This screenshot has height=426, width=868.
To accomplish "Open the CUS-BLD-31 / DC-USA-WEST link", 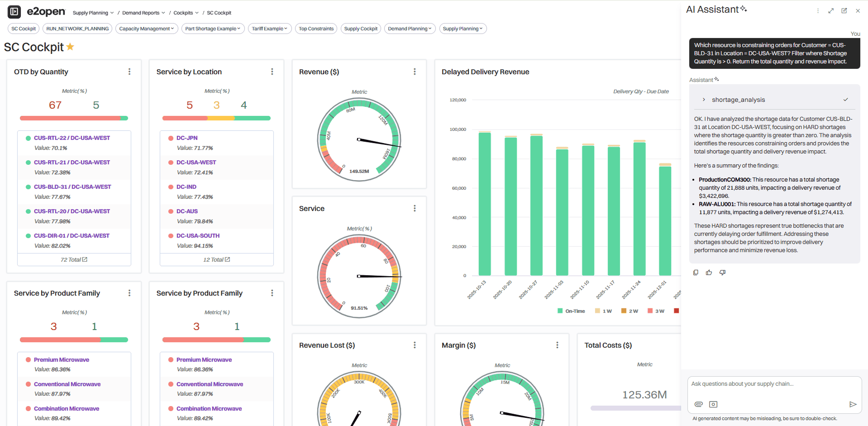I will click(x=72, y=187).
